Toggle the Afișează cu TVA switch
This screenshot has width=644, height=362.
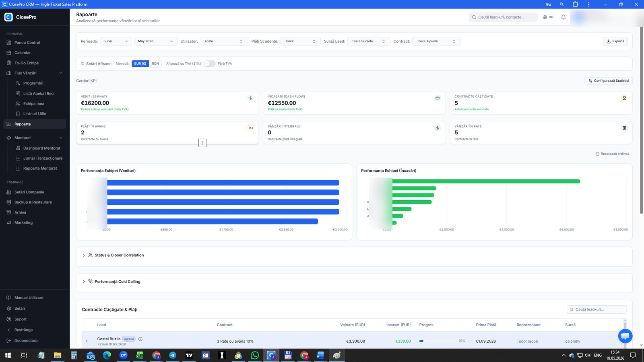209,64
